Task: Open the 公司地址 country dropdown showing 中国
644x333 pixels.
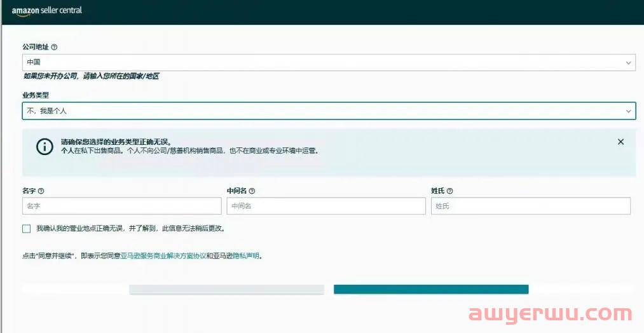Action: 318,62
